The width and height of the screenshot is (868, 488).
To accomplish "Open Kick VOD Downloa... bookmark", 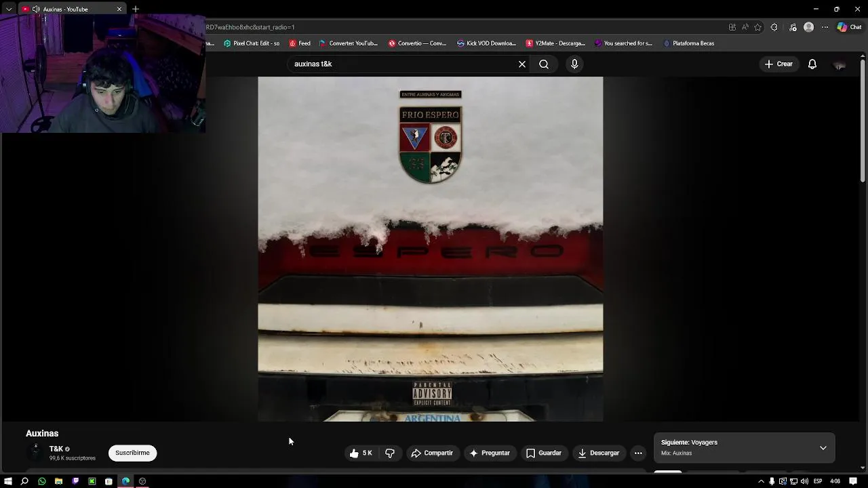I will coord(486,43).
